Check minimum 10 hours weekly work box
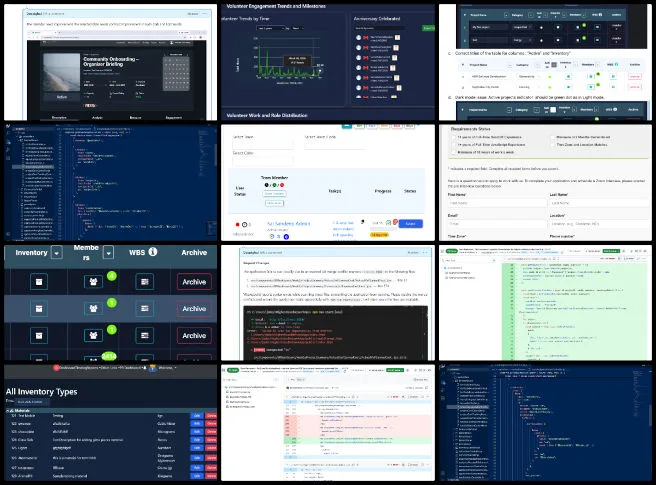This screenshot has height=485, width=656. pos(454,152)
